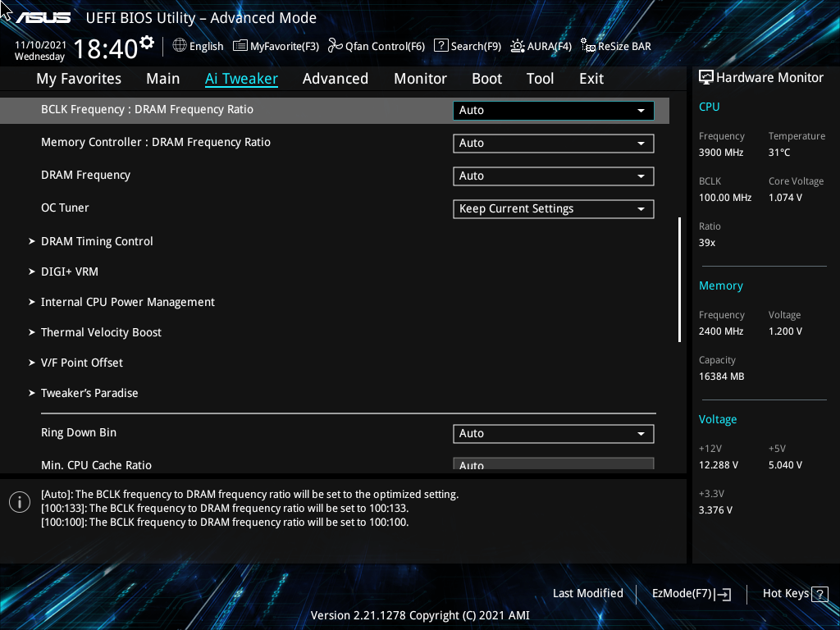Click the ReSize BAR label

tap(624, 47)
